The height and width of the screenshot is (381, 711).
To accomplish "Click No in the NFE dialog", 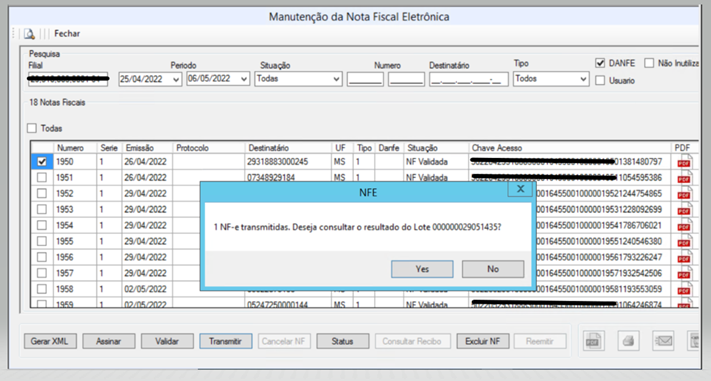I will [493, 269].
